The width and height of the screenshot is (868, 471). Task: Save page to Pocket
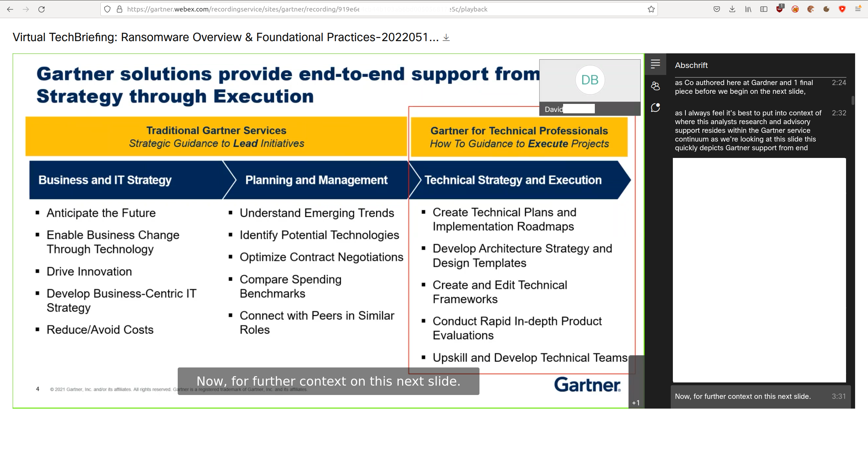coord(716,9)
